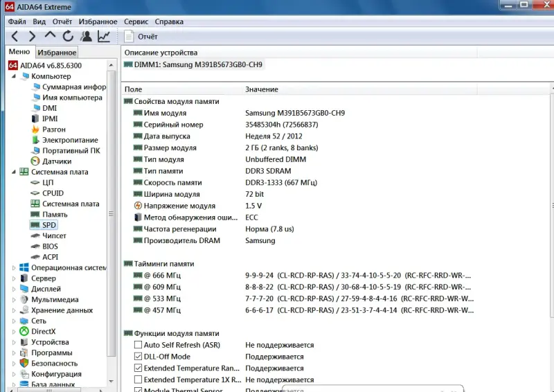The width and height of the screenshot is (554, 392).
Task: Click the Значение column header
Action: 360,89
